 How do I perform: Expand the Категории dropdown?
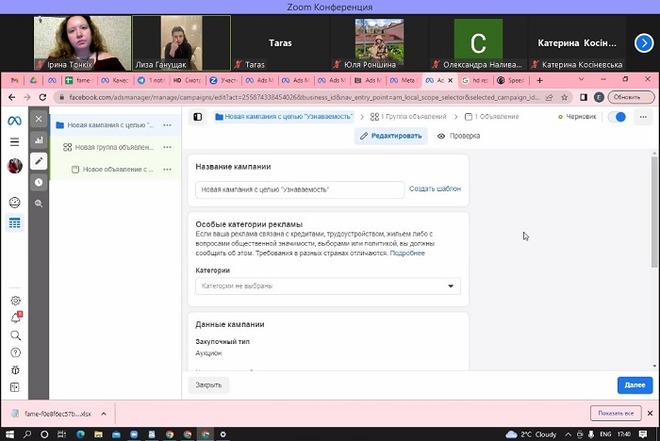[x=328, y=286]
